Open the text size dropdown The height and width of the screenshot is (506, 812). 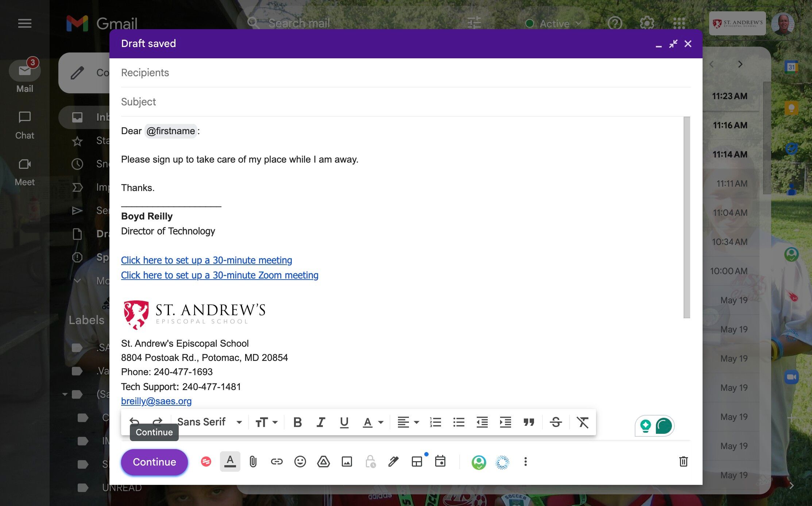[x=266, y=422]
